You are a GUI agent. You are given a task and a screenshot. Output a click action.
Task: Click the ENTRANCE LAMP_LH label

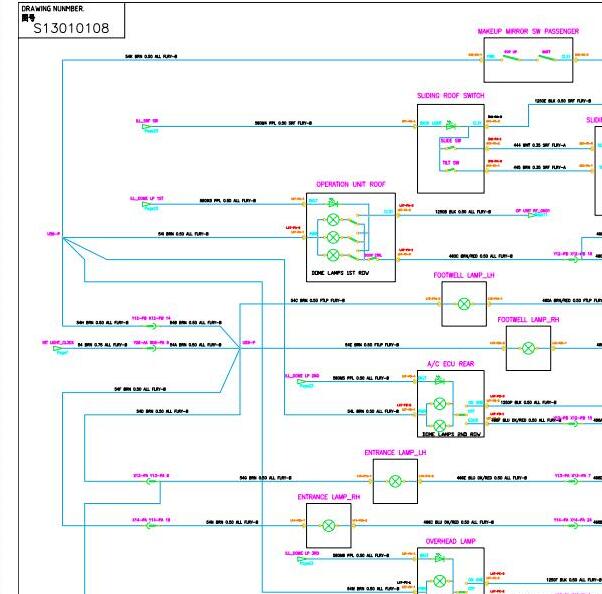click(x=395, y=453)
